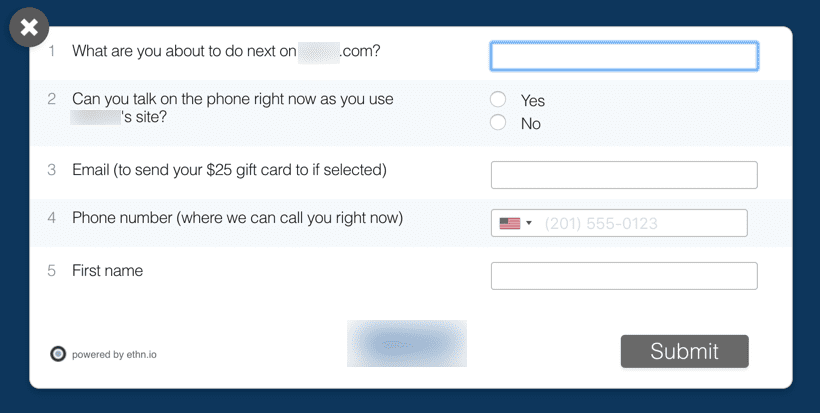Click the "Phone number (where we can call you)" label
Screen dimensions: 820x413
tap(237, 217)
